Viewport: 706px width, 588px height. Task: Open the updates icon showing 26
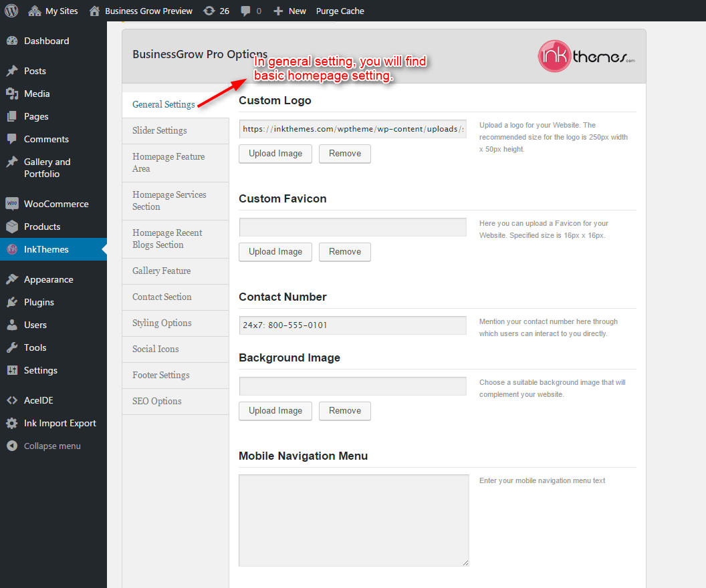pos(209,11)
